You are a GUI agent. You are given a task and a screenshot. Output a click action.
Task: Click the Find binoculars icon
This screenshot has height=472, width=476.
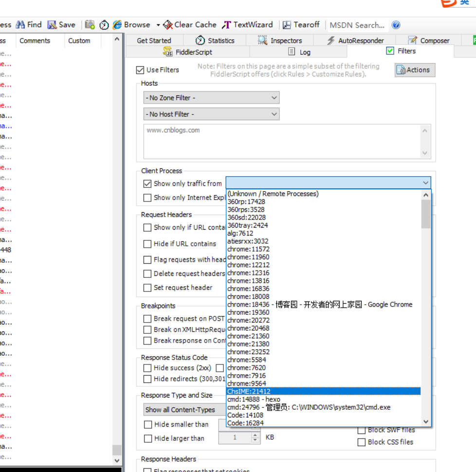(x=20, y=25)
